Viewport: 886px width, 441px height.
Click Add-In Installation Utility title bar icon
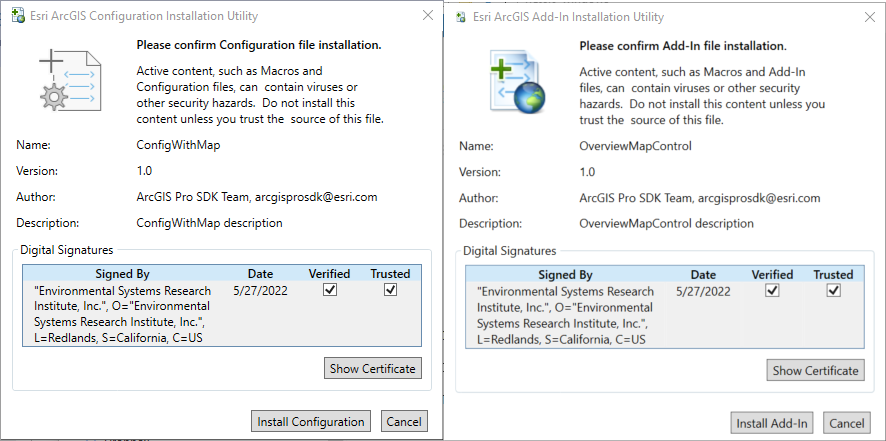coord(463,16)
